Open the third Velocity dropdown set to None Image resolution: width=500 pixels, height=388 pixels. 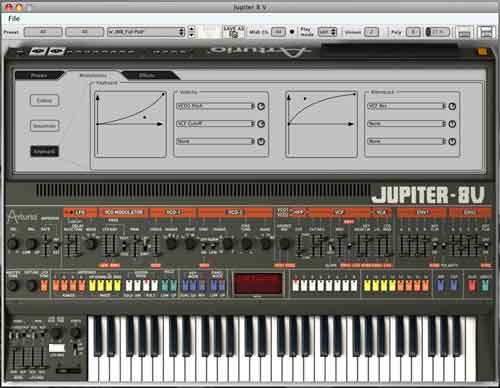(x=215, y=141)
